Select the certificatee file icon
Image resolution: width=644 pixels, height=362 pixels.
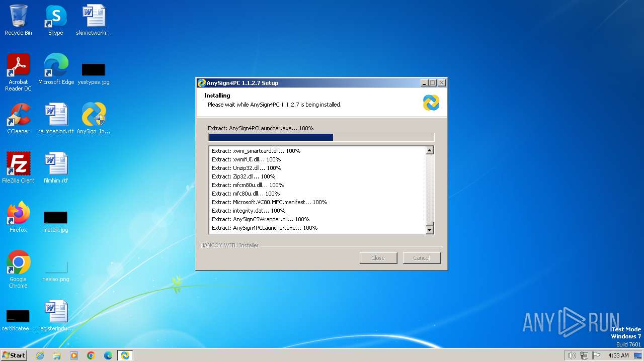click(x=18, y=320)
